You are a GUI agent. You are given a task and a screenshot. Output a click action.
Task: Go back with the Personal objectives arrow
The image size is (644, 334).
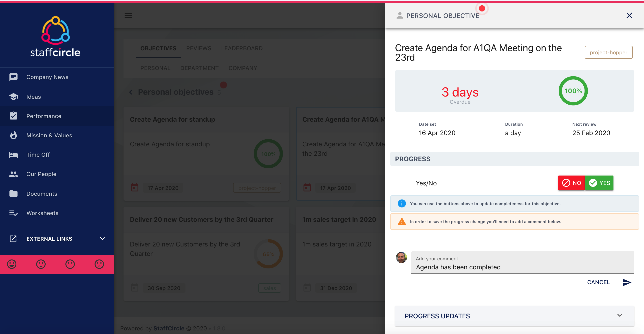point(130,92)
